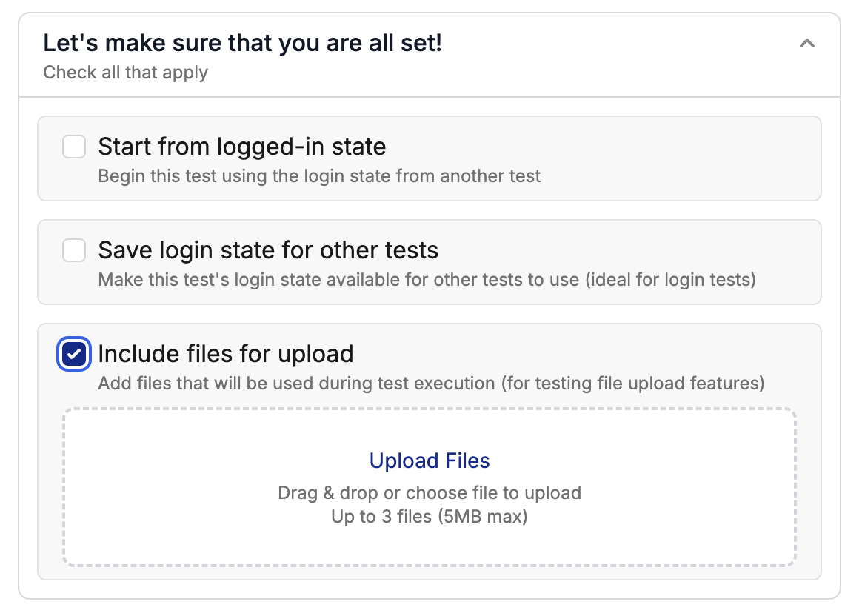The height and width of the screenshot is (616, 862).
Task: Click the Upload Files link
Action: [430, 461]
